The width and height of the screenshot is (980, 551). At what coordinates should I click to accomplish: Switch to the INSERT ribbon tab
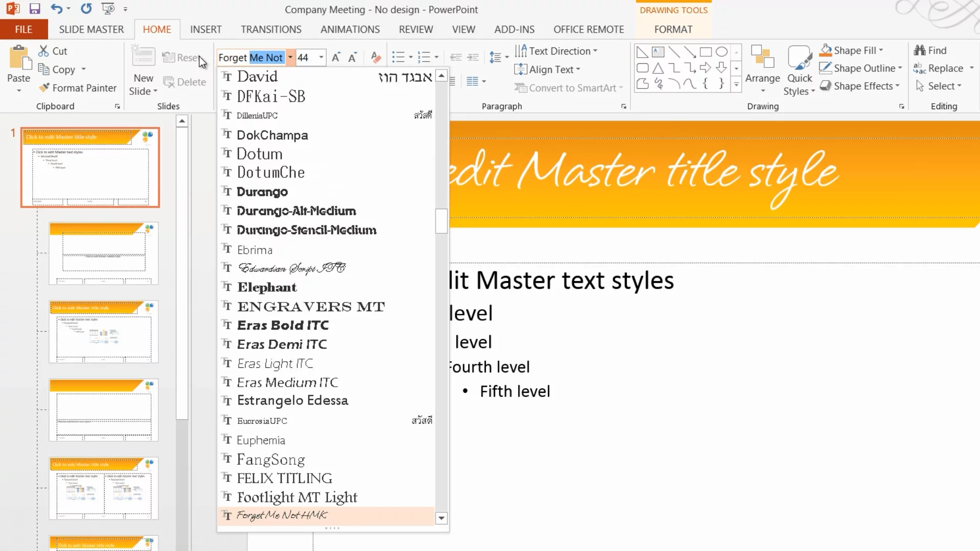tap(206, 30)
